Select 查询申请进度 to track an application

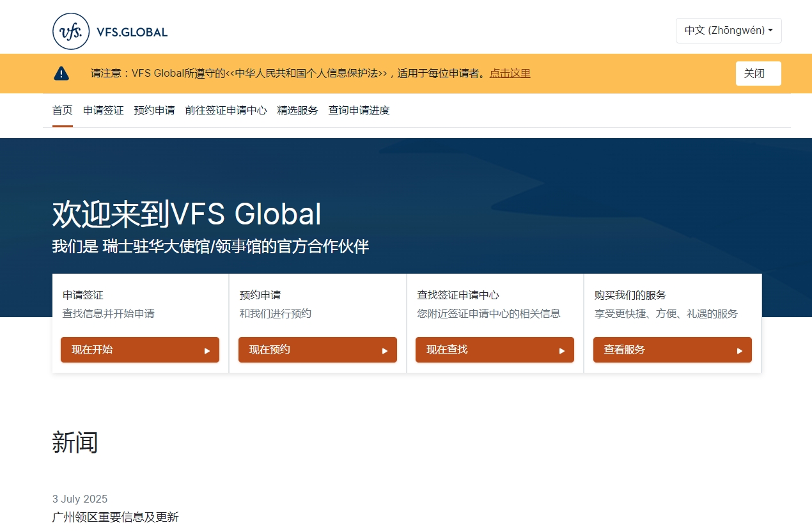(359, 110)
